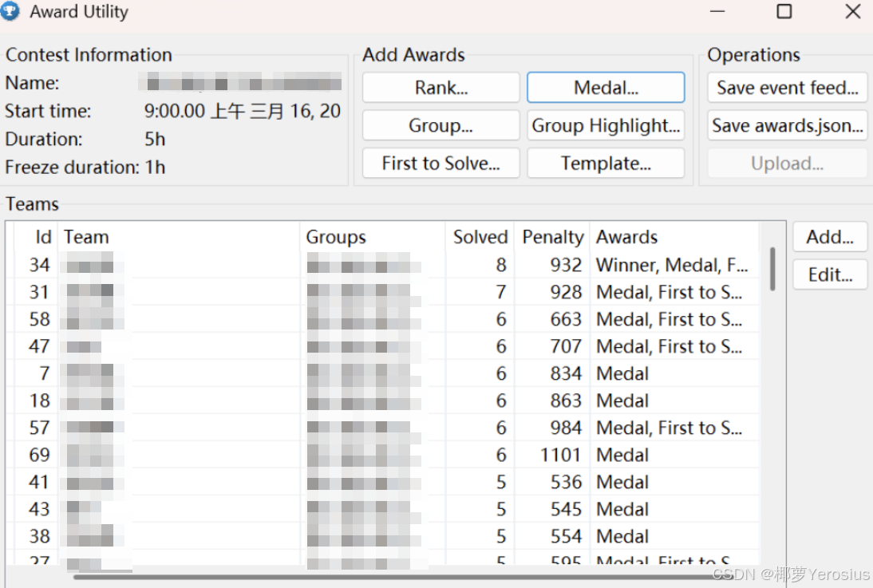Open the Group... award dialog

click(x=441, y=125)
